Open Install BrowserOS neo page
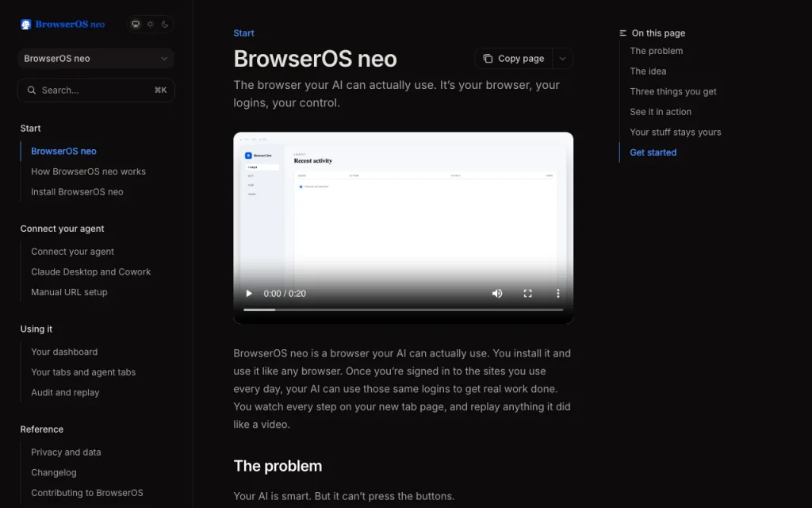This screenshot has height=508, width=812. tap(77, 192)
